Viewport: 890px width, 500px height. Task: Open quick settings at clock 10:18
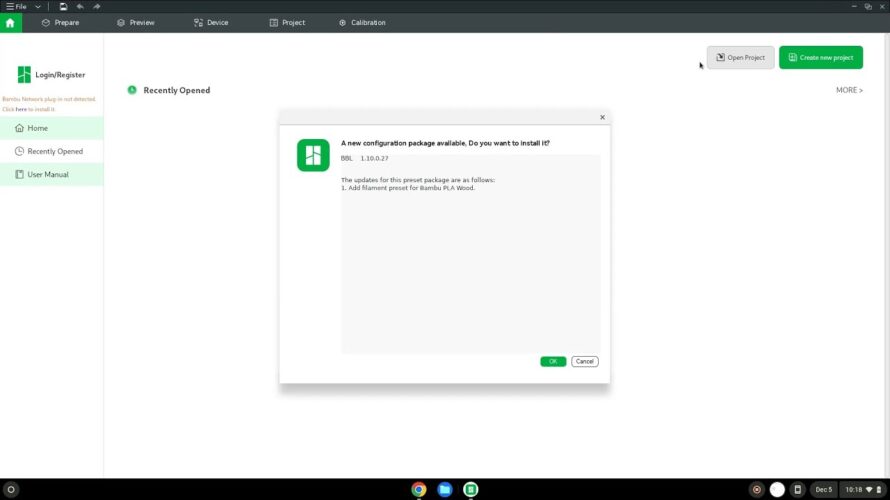point(863,489)
